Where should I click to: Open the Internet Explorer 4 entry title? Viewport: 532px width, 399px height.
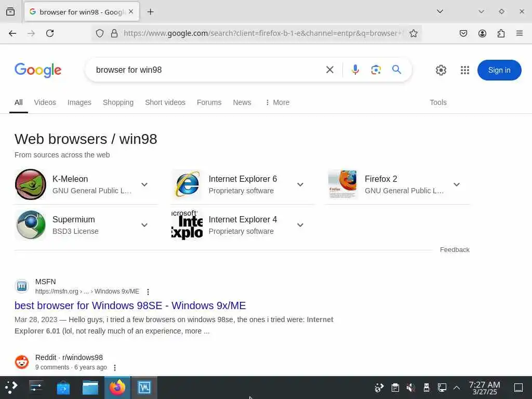pos(243,220)
